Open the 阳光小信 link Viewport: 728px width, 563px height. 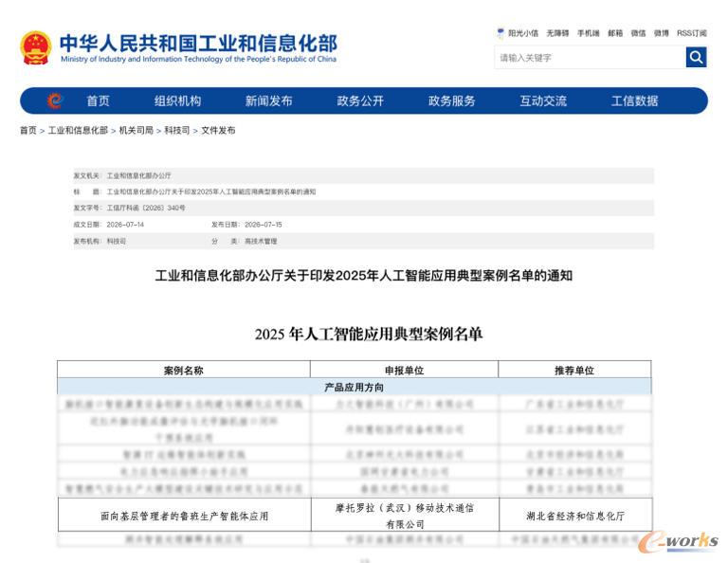[x=523, y=33]
